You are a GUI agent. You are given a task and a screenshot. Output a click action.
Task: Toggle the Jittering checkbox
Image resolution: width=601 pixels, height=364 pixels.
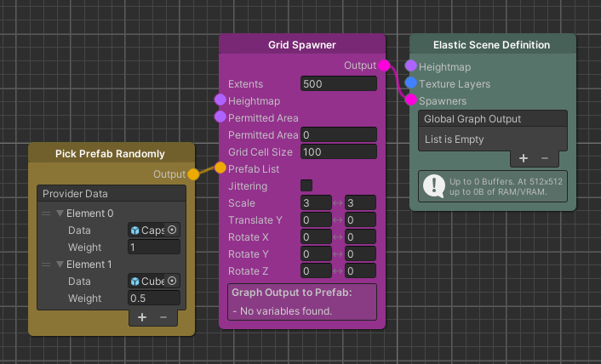pos(306,185)
